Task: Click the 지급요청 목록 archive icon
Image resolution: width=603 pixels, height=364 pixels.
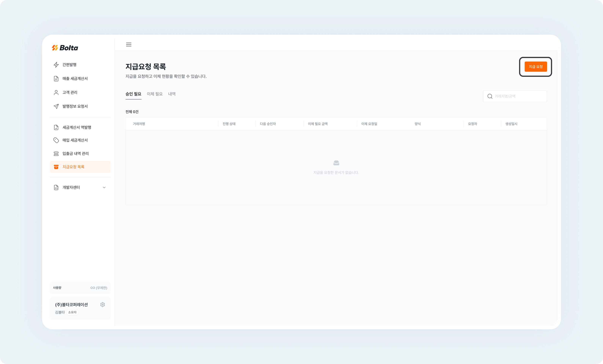Action: point(56,167)
